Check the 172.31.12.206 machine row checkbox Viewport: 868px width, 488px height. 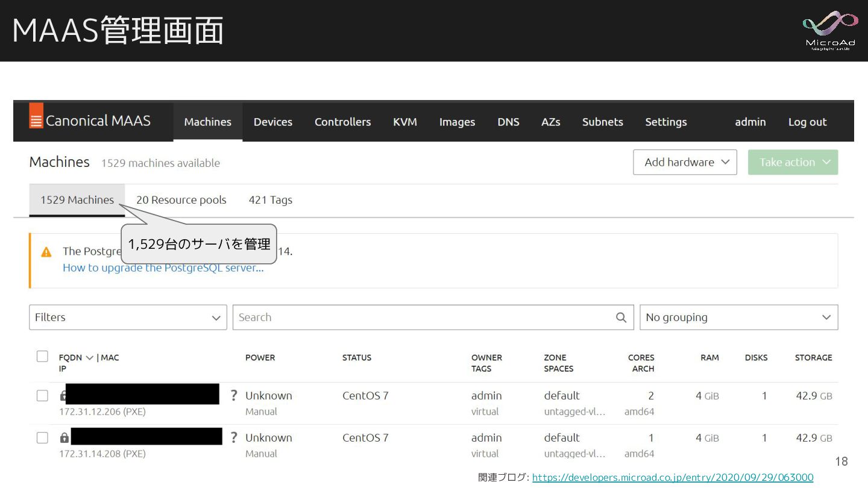pyautogui.click(x=42, y=396)
